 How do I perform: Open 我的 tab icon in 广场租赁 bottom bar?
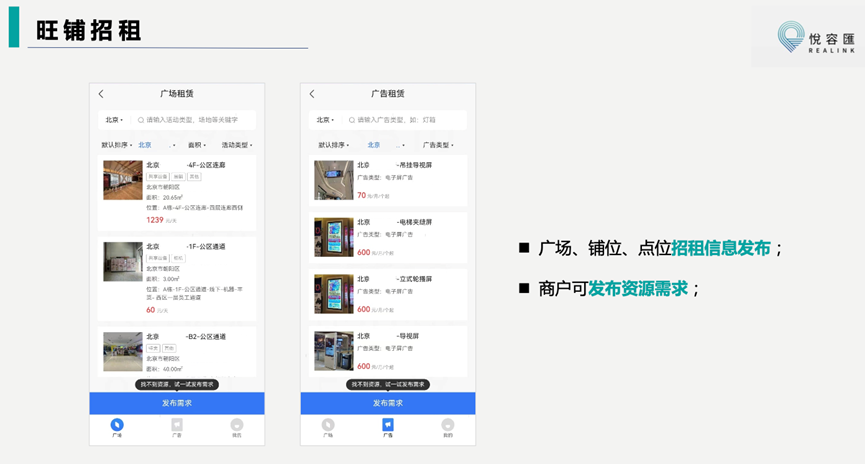click(237, 425)
